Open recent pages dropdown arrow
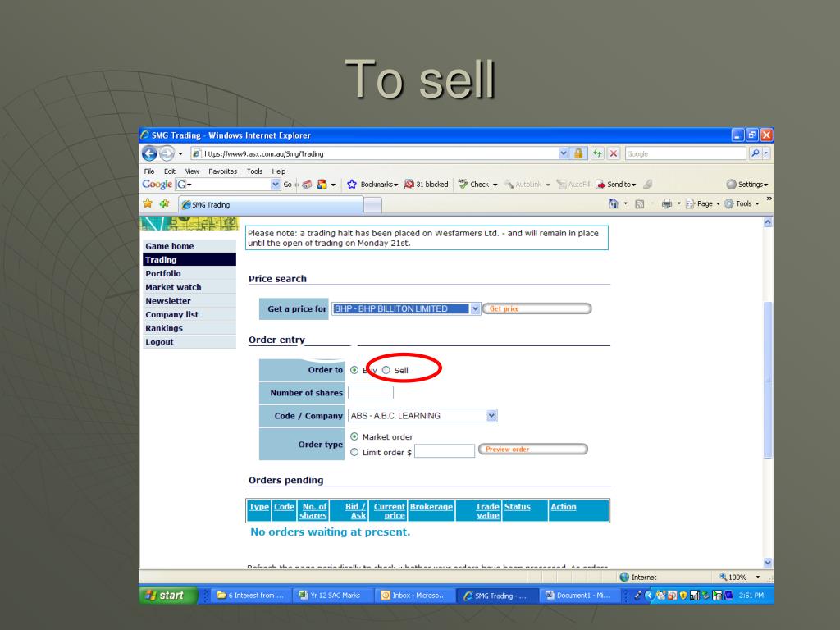Image resolution: width=840 pixels, height=630 pixels. click(180, 154)
